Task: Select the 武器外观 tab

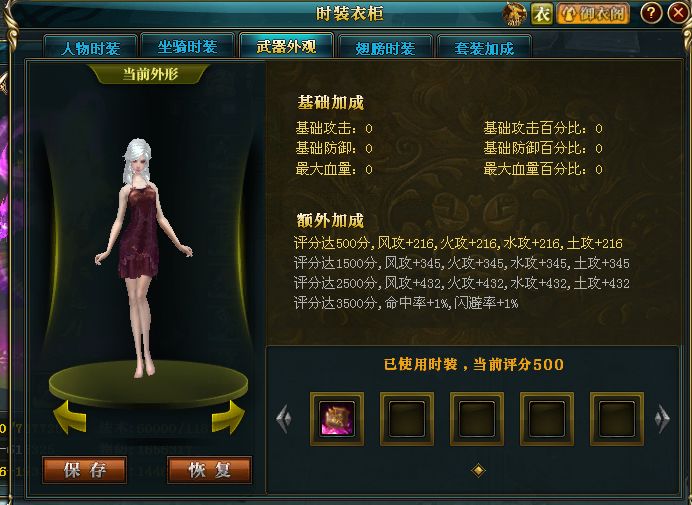Action: (286, 45)
